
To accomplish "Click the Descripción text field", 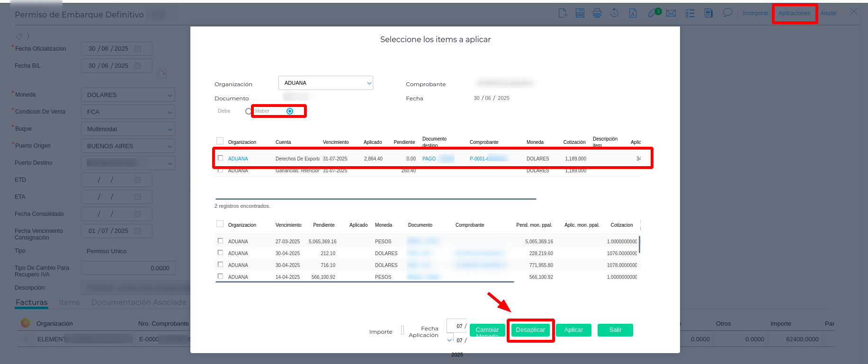I will pos(136,288).
